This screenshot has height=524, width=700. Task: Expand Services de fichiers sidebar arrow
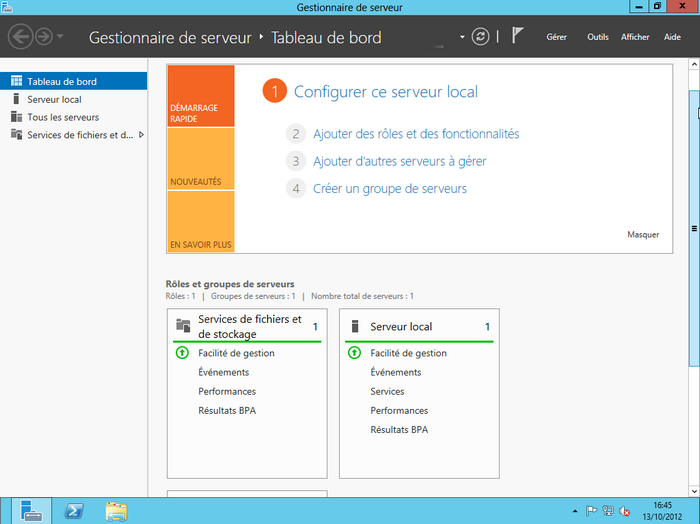coord(141,135)
